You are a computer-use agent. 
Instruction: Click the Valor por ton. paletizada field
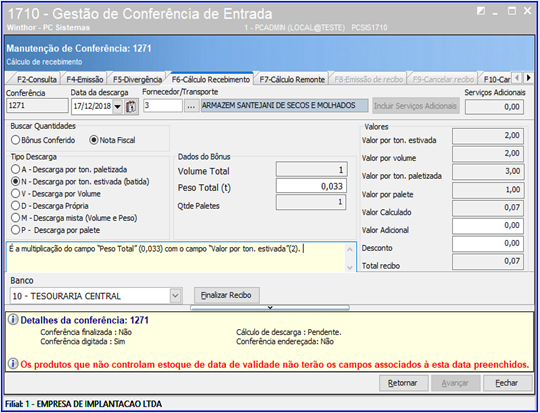(x=488, y=172)
